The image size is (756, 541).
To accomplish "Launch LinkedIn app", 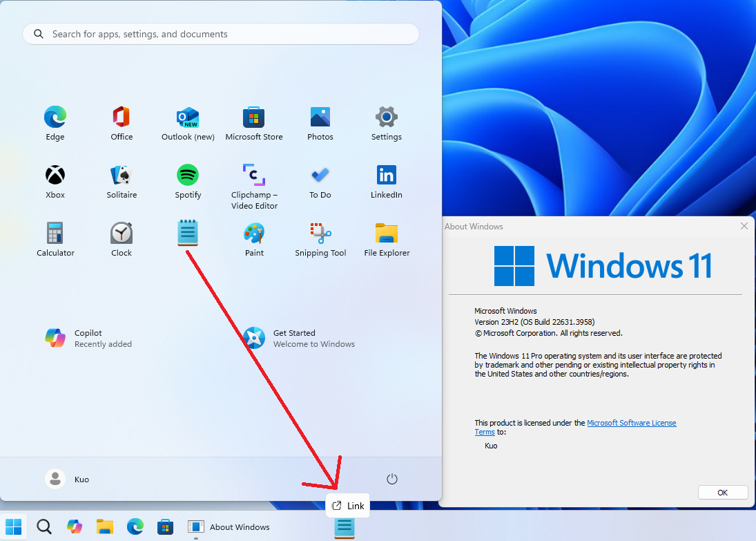I will tap(386, 182).
